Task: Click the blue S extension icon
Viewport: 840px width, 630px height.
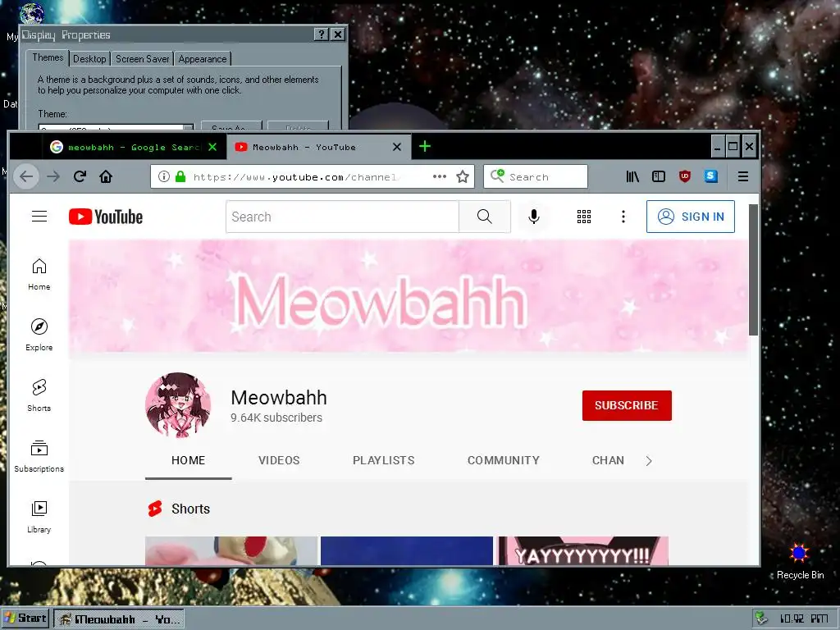Action: pos(711,176)
